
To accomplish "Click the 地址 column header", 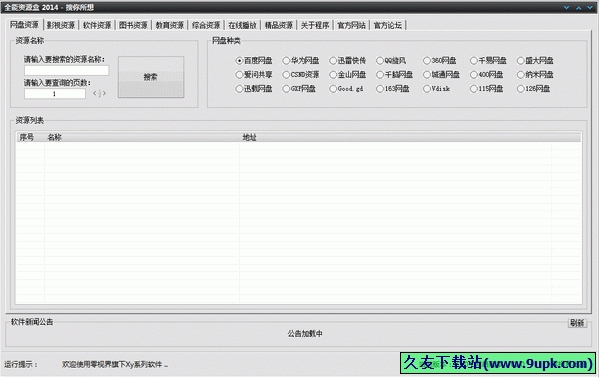I will [395, 137].
